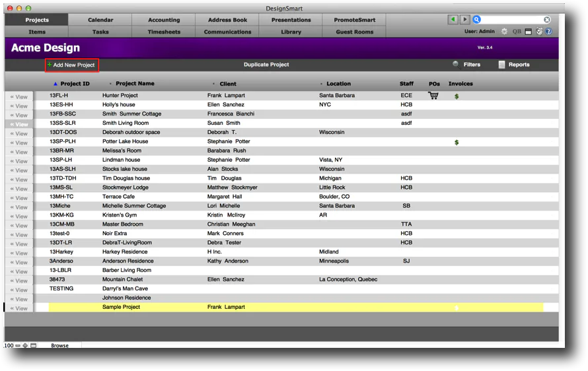Click the green plus icon on Add New Project
588x371 pixels.
tap(50, 65)
